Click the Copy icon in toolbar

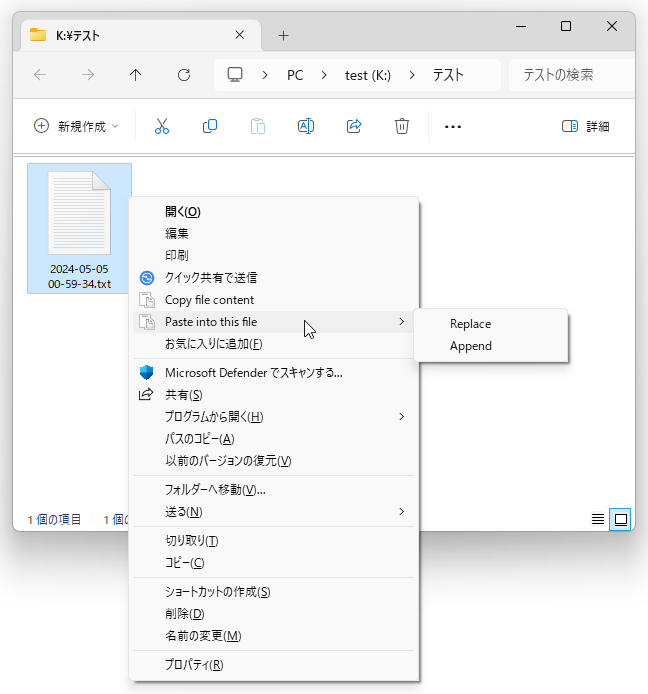point(210,126)
